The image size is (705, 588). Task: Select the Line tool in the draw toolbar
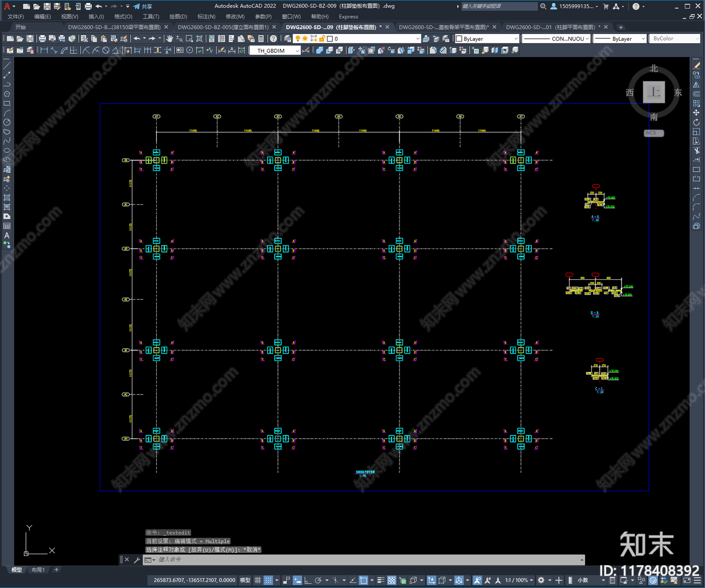pyautogui.click(x=7, y=66)
